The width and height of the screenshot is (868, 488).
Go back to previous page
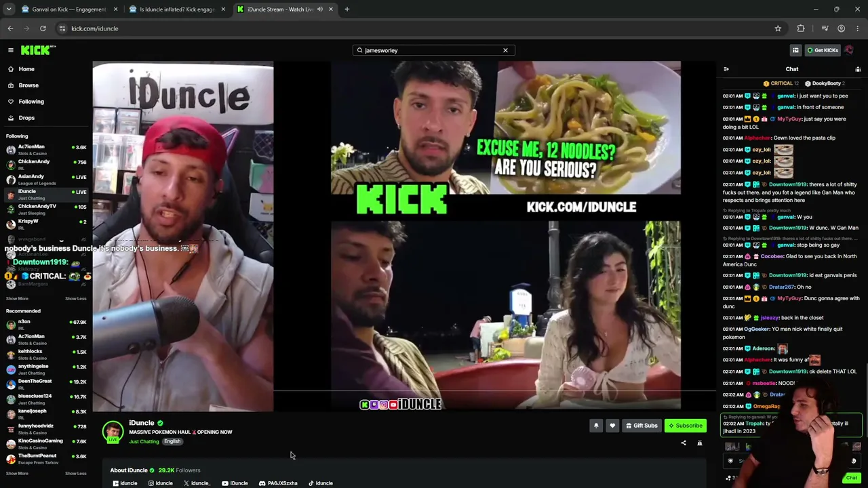pyautogui.click(x=10, y=28)
